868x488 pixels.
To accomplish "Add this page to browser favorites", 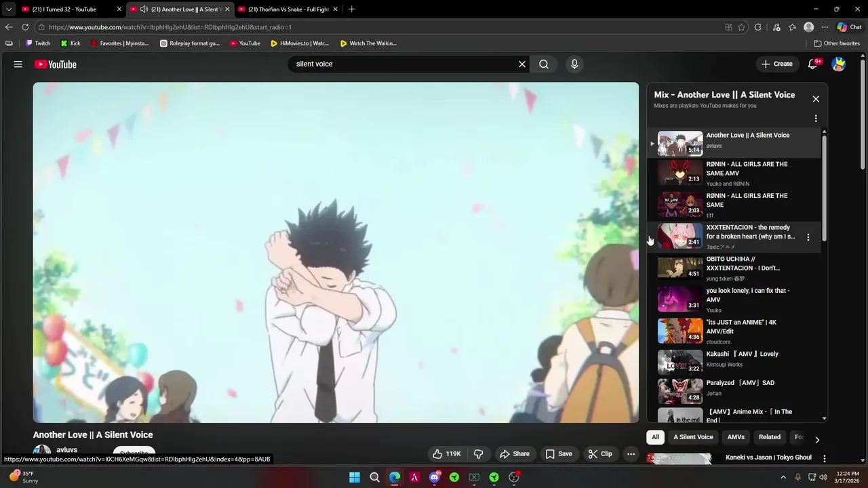I will point(741,27).
